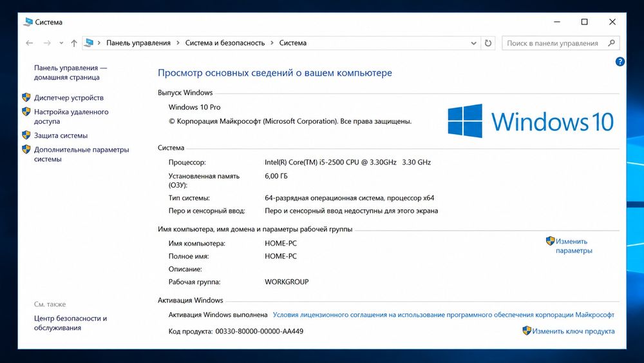644x363 pixels.
Task: Click the shield icon beside Защита системы
Action: coord(26,135)
